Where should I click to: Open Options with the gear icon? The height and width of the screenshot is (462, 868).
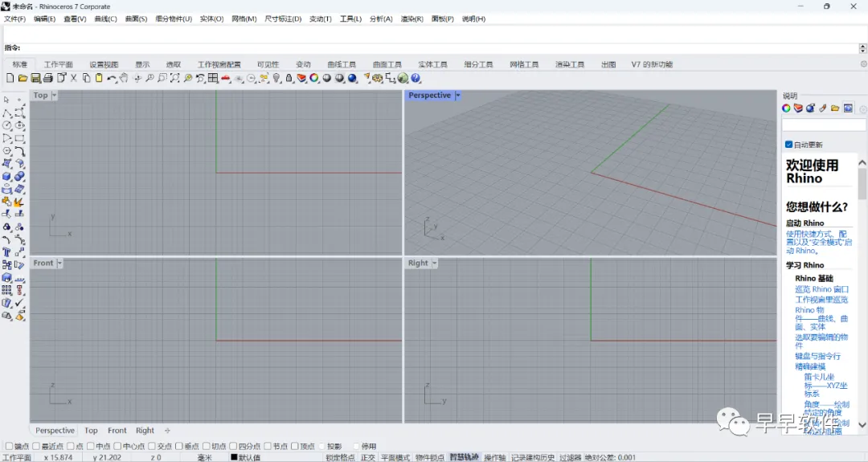click(x=378, y=78)
